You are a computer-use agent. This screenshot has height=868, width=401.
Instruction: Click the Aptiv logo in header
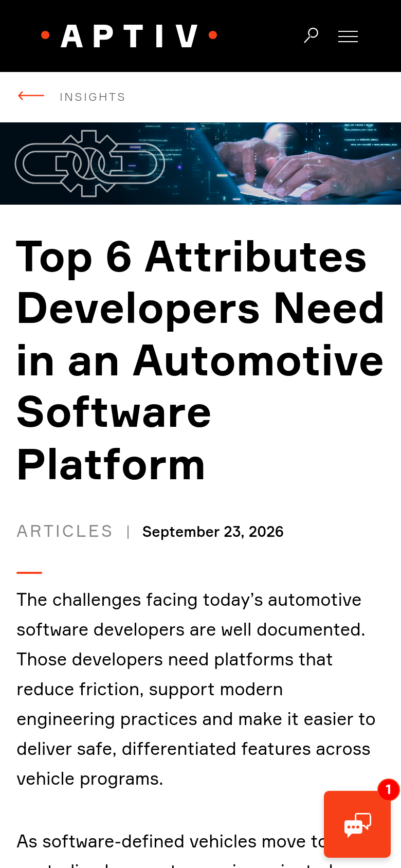pyautogui.click(x=129, y=36)
